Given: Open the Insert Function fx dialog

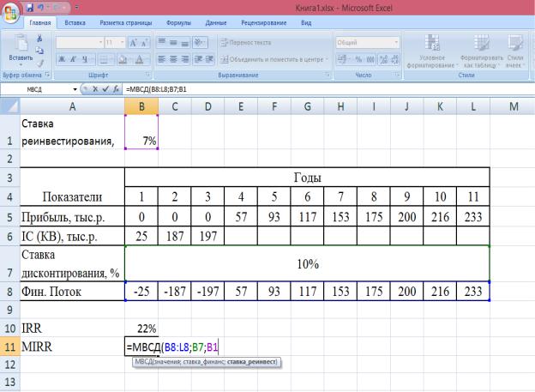Looking at the screenshot, I should coord(116,89).
